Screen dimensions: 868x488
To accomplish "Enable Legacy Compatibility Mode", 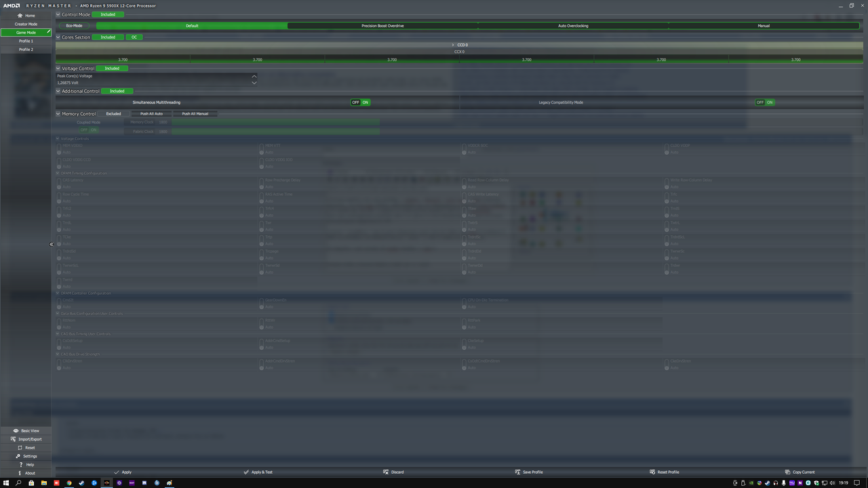I will [x=770, y=102].
